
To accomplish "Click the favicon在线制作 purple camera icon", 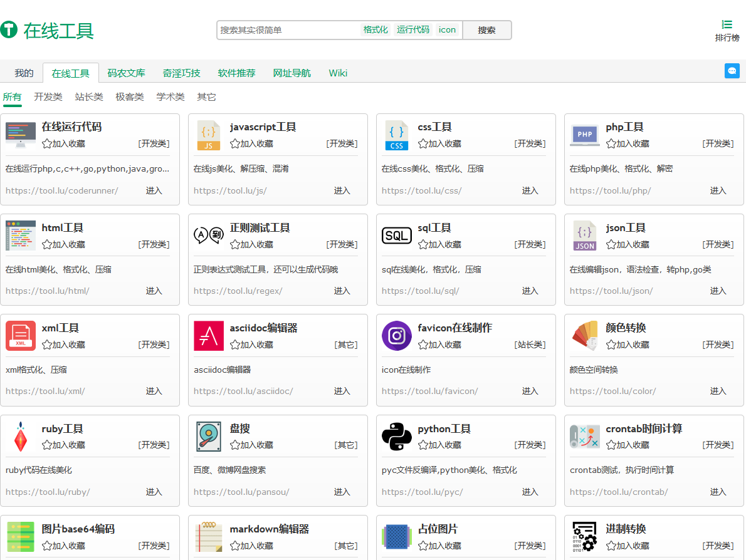I will [397, 336].
